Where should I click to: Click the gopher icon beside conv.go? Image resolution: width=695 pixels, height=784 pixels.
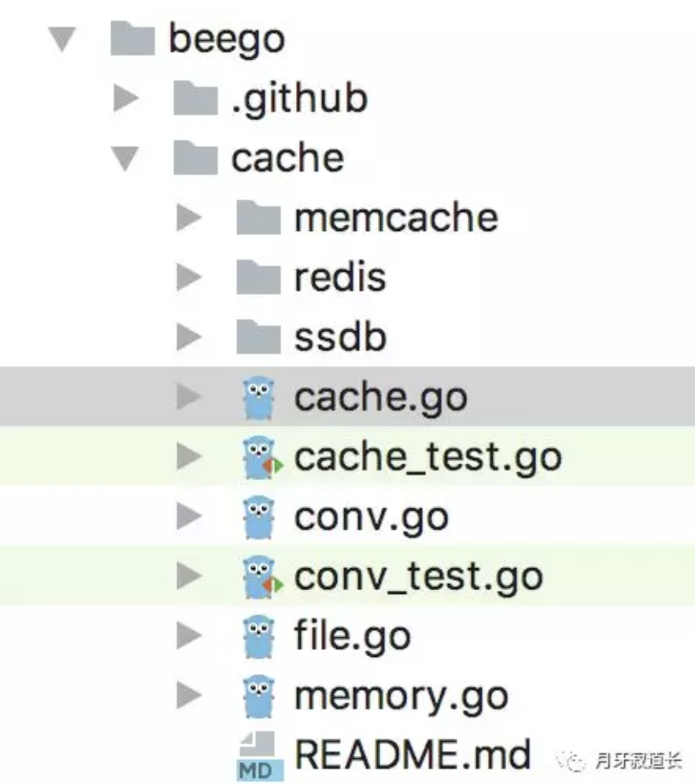259,517
